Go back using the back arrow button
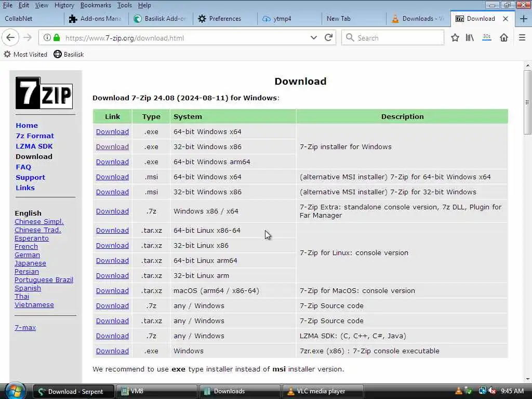The height and width of the screenshot is (399, 532). [x=10, y=37]
